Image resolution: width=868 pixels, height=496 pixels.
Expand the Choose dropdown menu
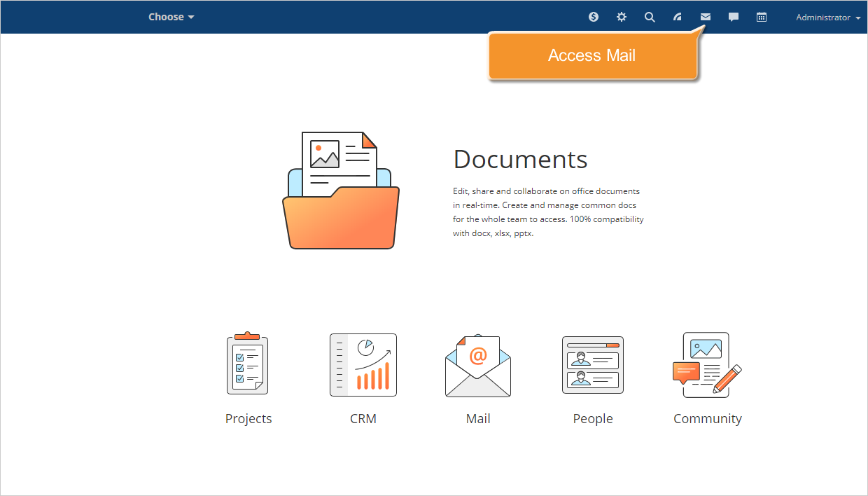(x=171, y=16)
